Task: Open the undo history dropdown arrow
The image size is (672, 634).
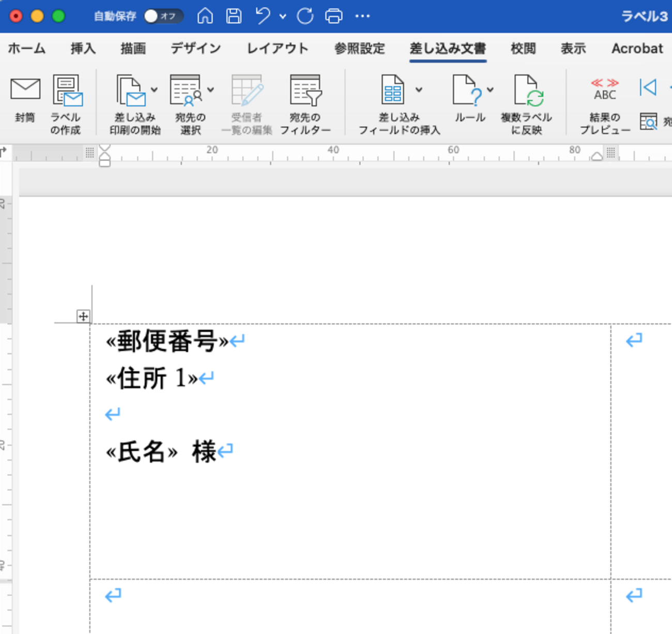Action: (x=283, y=17)
